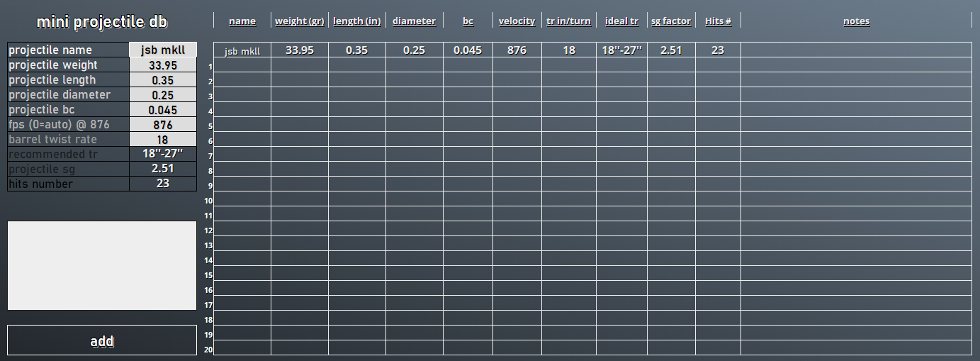Click the bc column header

tap(468, 21)
